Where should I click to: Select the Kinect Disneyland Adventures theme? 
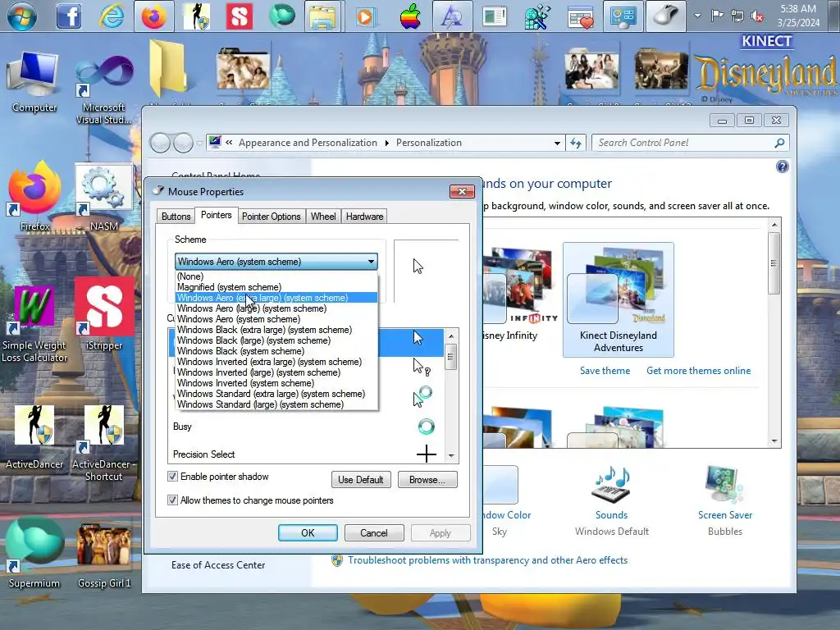pos(619,299)
